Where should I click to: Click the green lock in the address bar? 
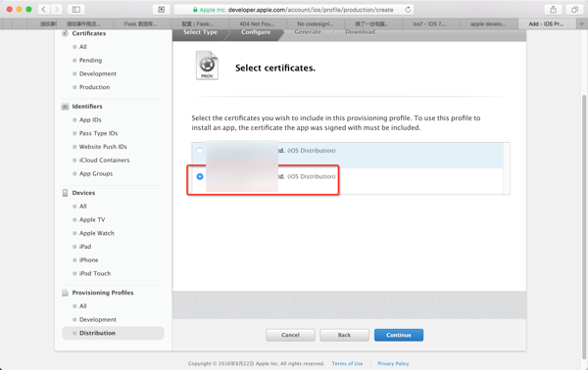(195, 10)
